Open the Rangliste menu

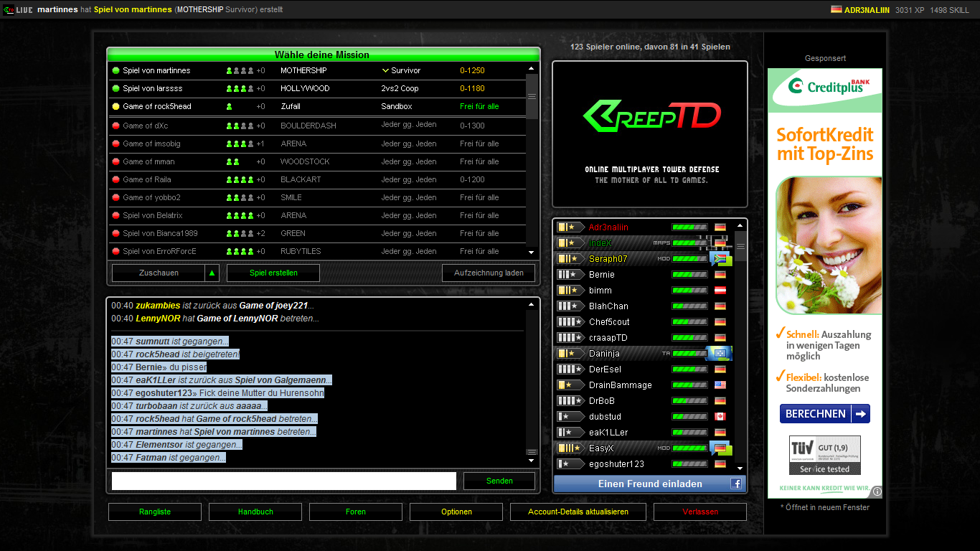pyautogui.click(x=155, y=512)
